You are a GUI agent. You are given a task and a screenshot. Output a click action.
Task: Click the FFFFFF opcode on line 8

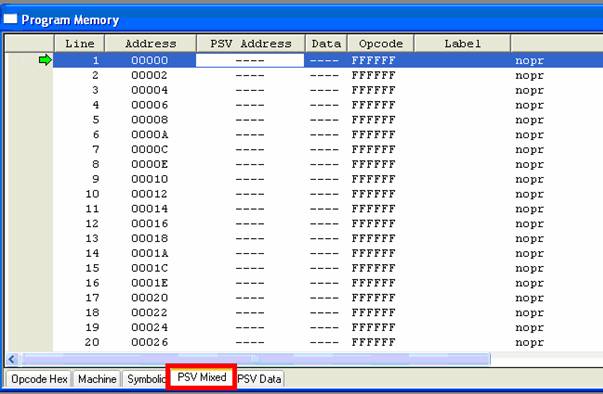click(373, 164)
